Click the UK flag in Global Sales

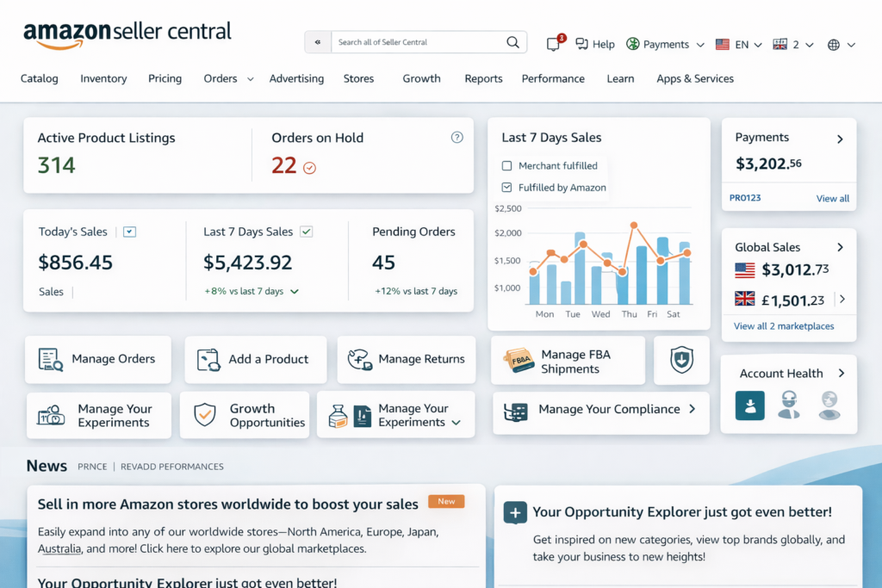[x=745, y=299]
